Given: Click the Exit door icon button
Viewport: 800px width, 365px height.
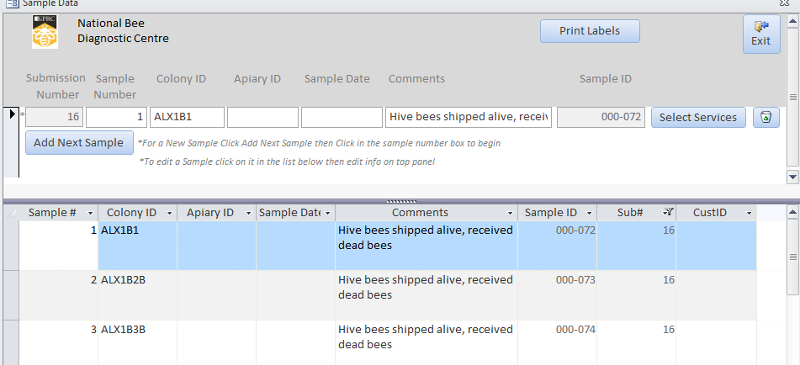Looking at the screenshot, I should 761,34.
